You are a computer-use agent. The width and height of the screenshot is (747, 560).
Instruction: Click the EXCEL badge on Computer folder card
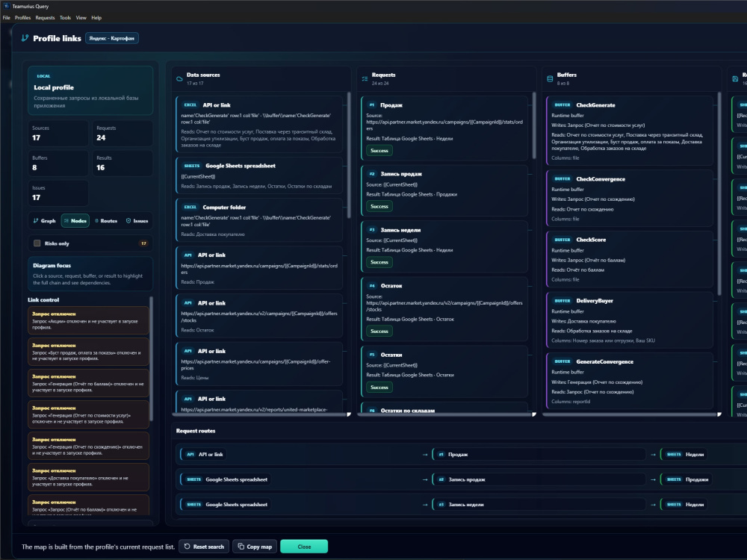pyautogui.click(x=190, y=207)
